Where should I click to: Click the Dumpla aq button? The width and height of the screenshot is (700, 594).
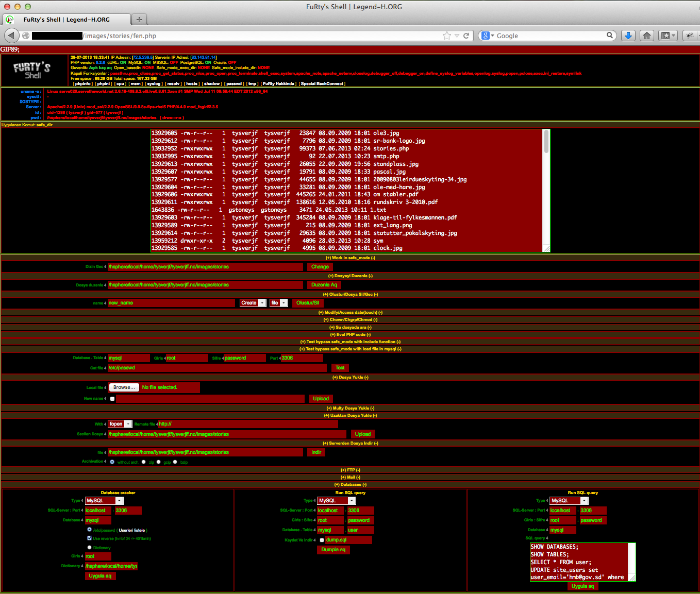click(x=333, y=550)
